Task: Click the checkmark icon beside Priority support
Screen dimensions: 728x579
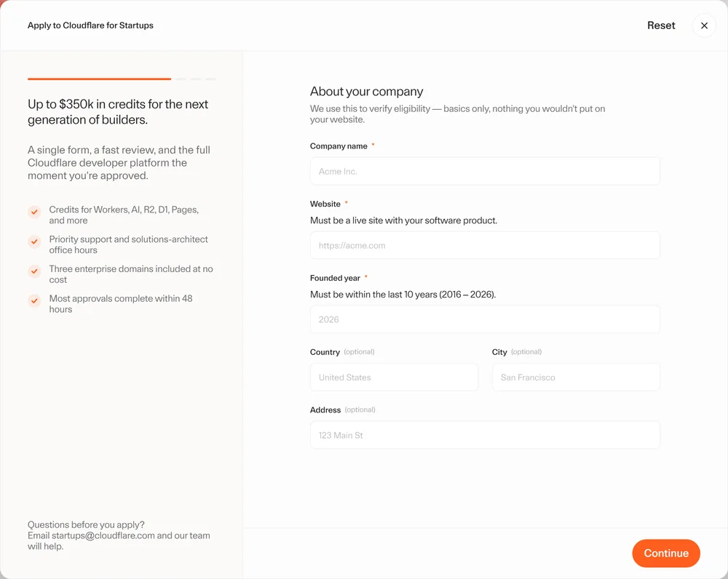Action: [34, 241]
